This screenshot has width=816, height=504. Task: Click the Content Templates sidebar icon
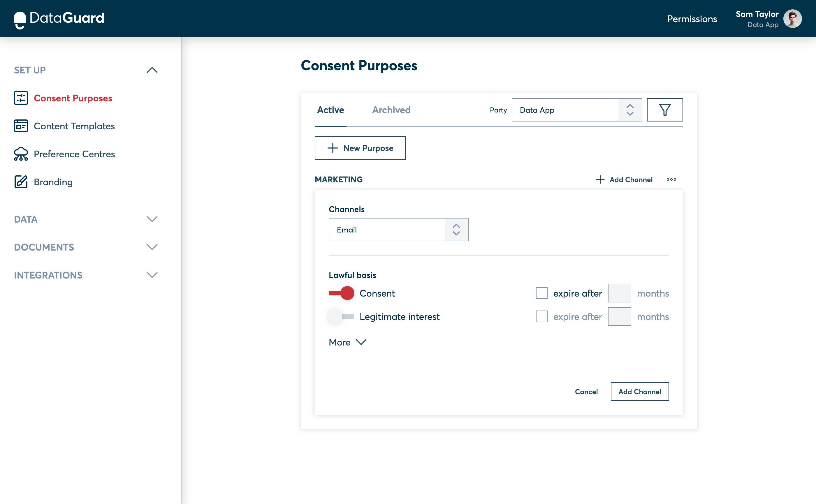[21, 126]
